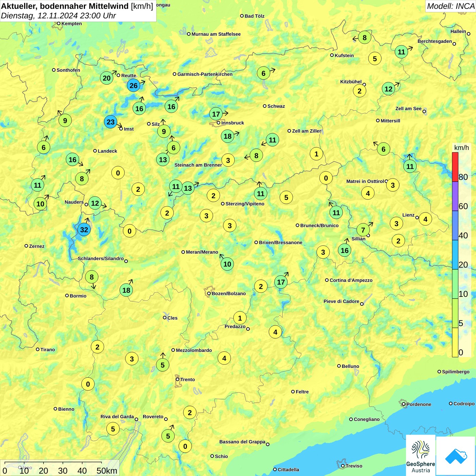Click the Belluno city label
This screenshot has width=476, height=476.
click(x=350, y=366)
